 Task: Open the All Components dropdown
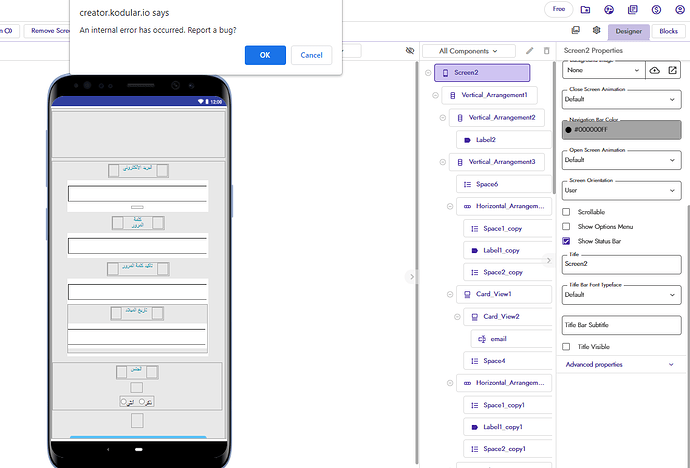click(x=468, y=50)
